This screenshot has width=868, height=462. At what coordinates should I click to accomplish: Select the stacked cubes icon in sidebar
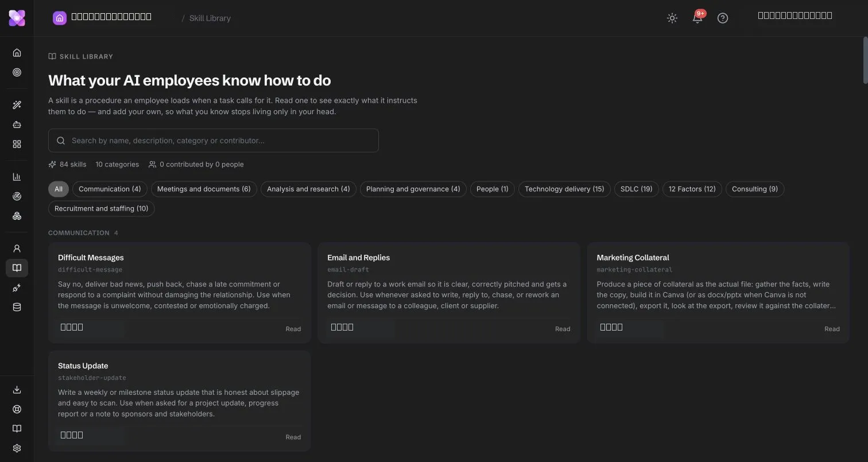17,216
